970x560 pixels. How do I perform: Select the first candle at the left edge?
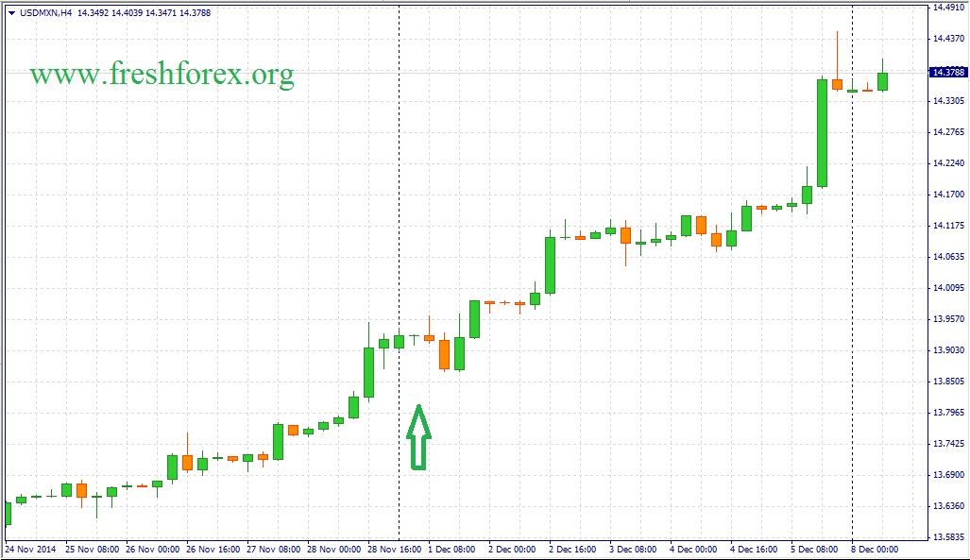tap(7, 513)
